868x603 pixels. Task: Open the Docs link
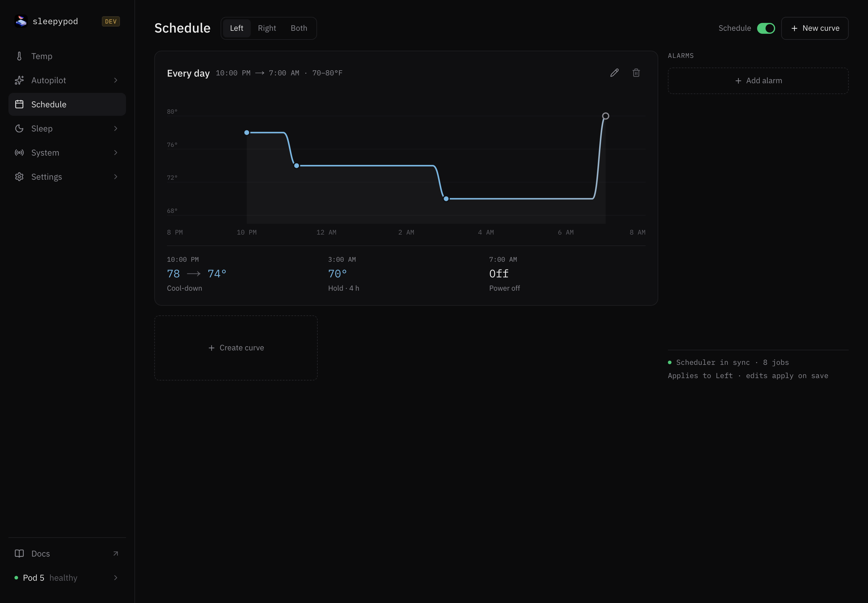point(67,554)
